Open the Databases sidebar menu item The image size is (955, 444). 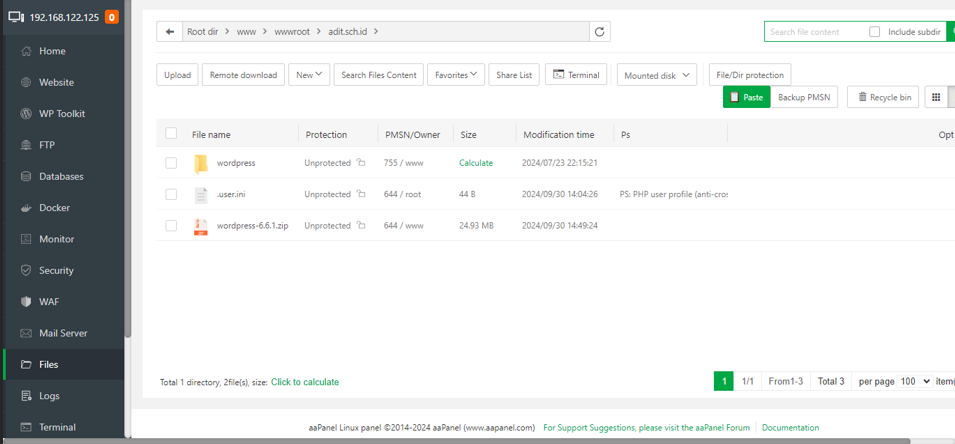click(x=63, y=177)
